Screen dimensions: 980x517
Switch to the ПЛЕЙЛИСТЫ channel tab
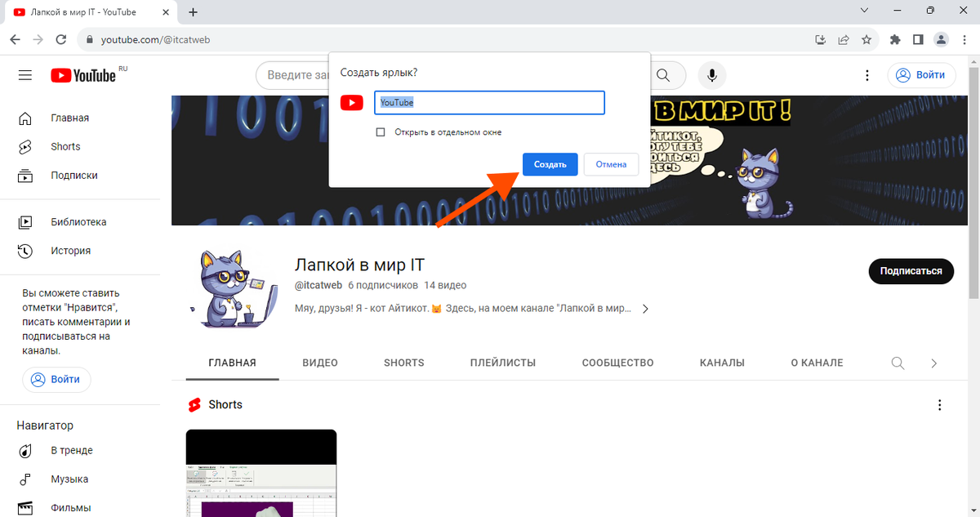point(503,363)
